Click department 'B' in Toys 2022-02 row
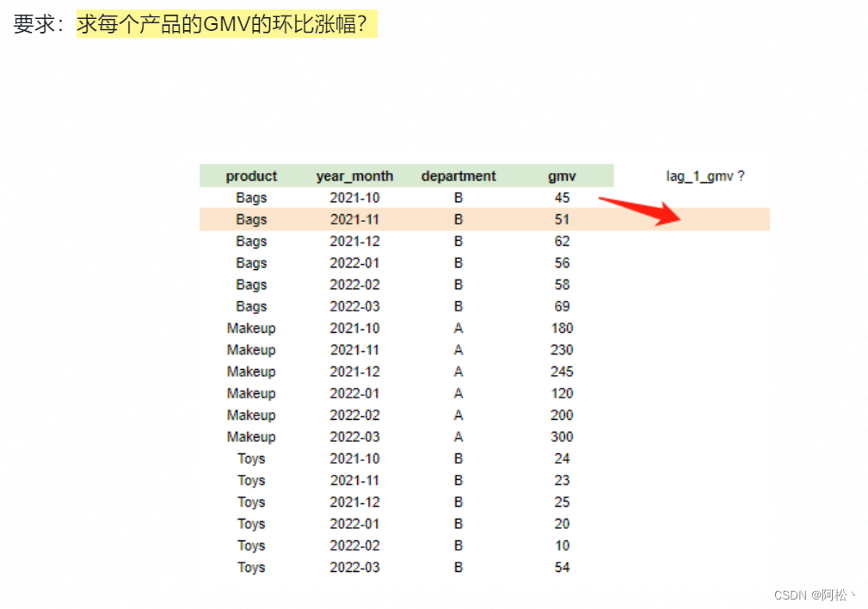868x609 pixels. [x=459, y=546]
